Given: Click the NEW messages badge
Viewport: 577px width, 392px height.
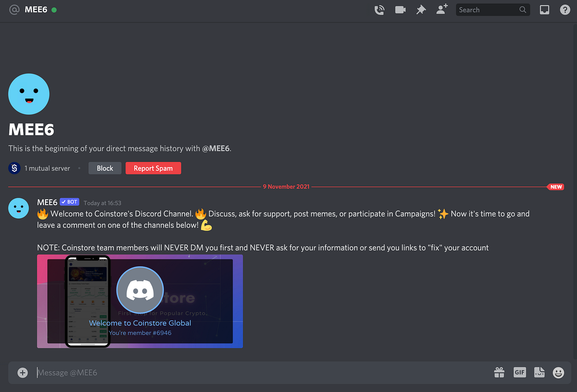Looking at the screenshot, I should (556, 187).
